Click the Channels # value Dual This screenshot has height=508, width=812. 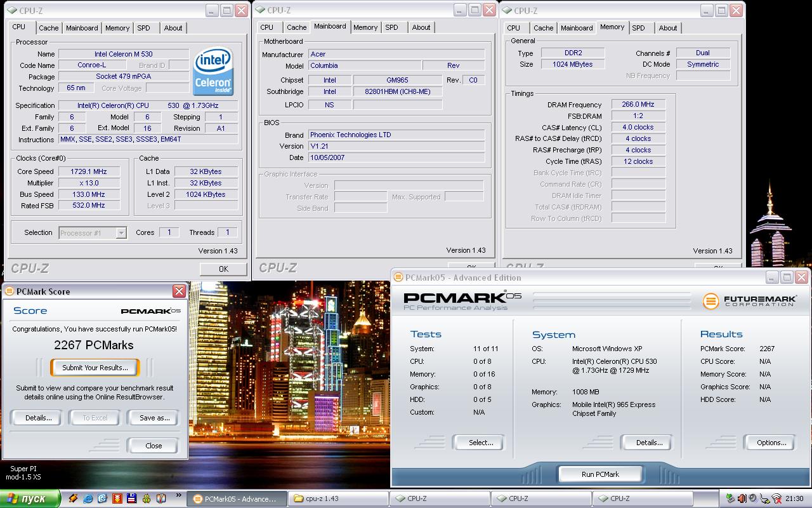coord(703,53)
